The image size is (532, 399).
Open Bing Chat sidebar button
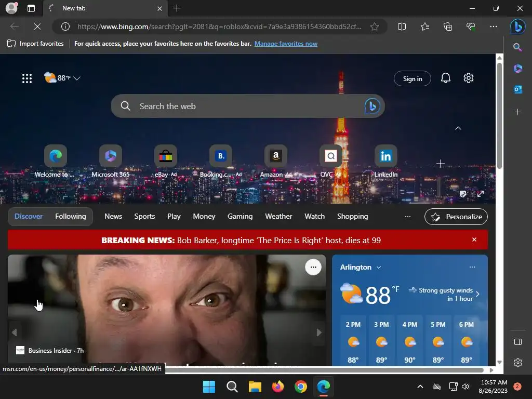518,26
